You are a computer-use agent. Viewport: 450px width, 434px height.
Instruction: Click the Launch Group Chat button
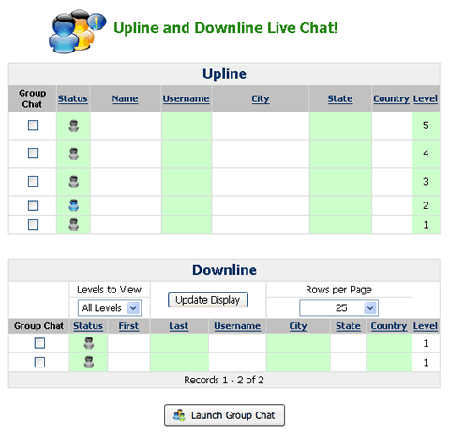(x=224, y=415)
